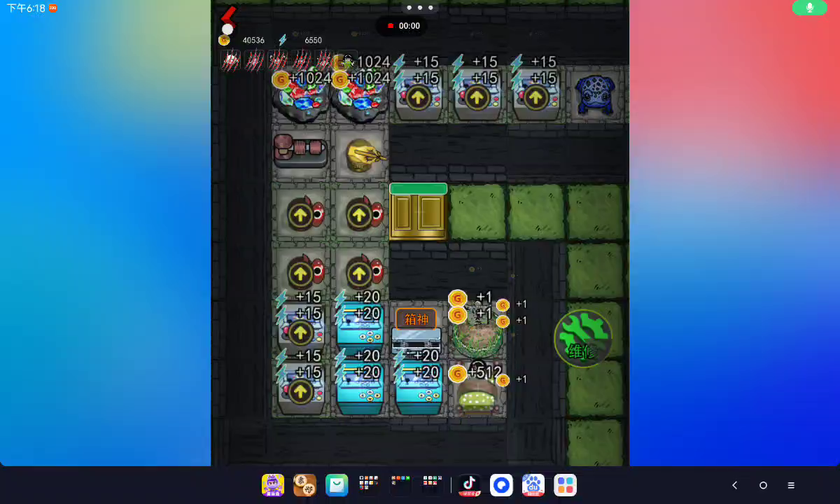Open the blue circle browser app
Screen dimensions: 840x504
point(501,485)
